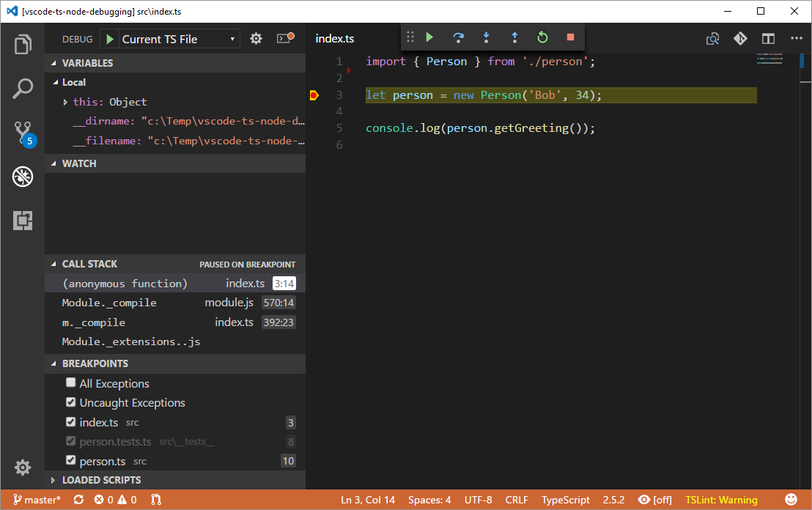Click the Step Over debug button

[x=458, y=37]
